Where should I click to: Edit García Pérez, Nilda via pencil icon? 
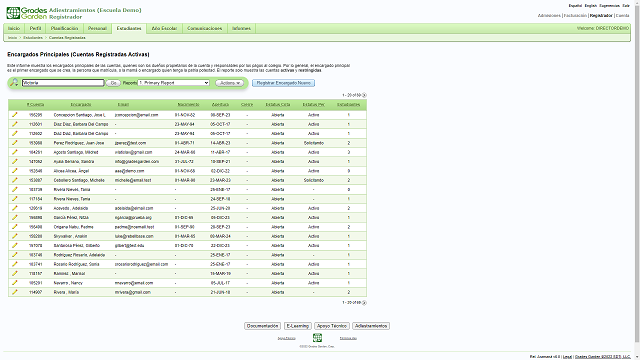[x=15, y=218]
